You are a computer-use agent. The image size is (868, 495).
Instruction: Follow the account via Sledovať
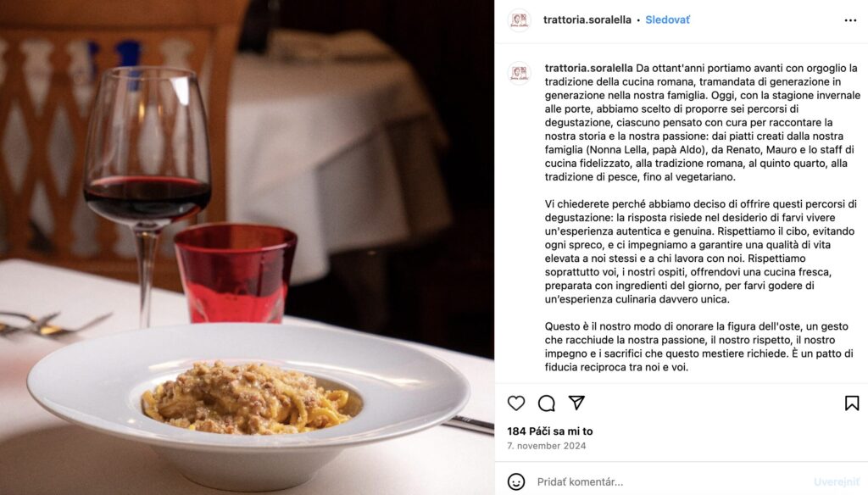(668, 20)
